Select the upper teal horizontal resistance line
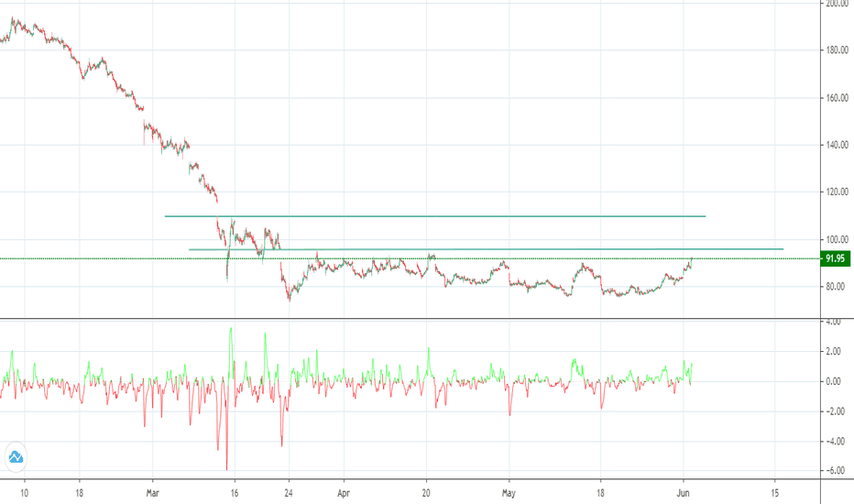 tap(434, 216)
